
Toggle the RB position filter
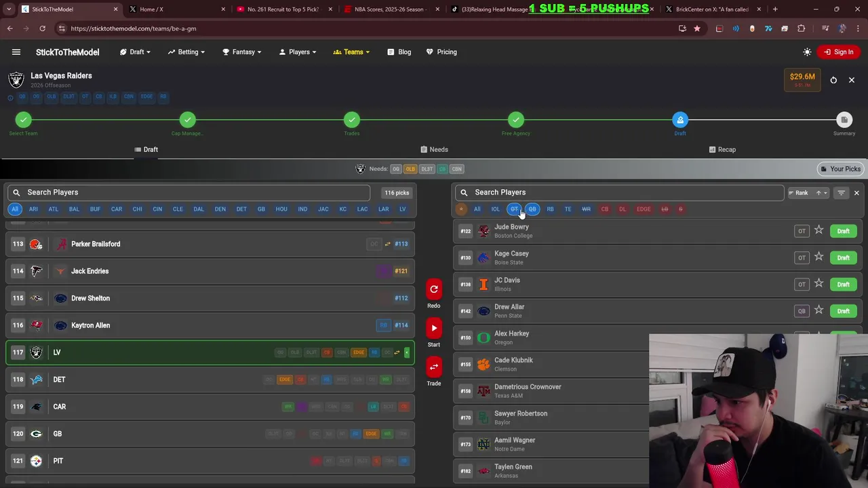550,209
